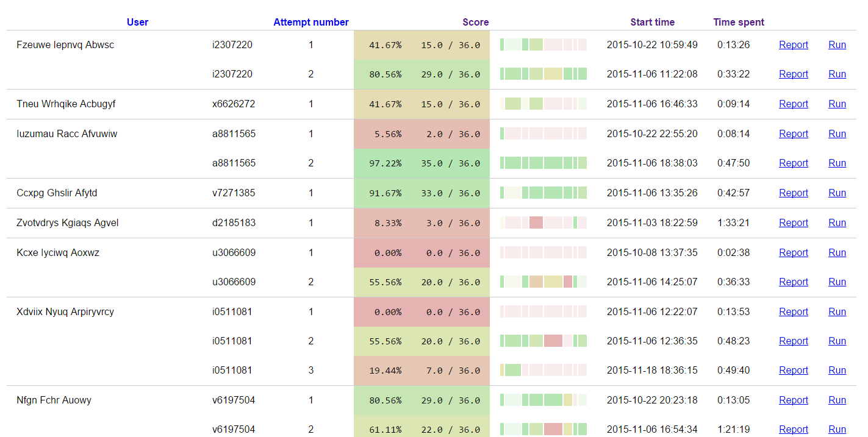Select the user name Nfgn Fchr Auowy
868x437 pixels.
[54, 400]
